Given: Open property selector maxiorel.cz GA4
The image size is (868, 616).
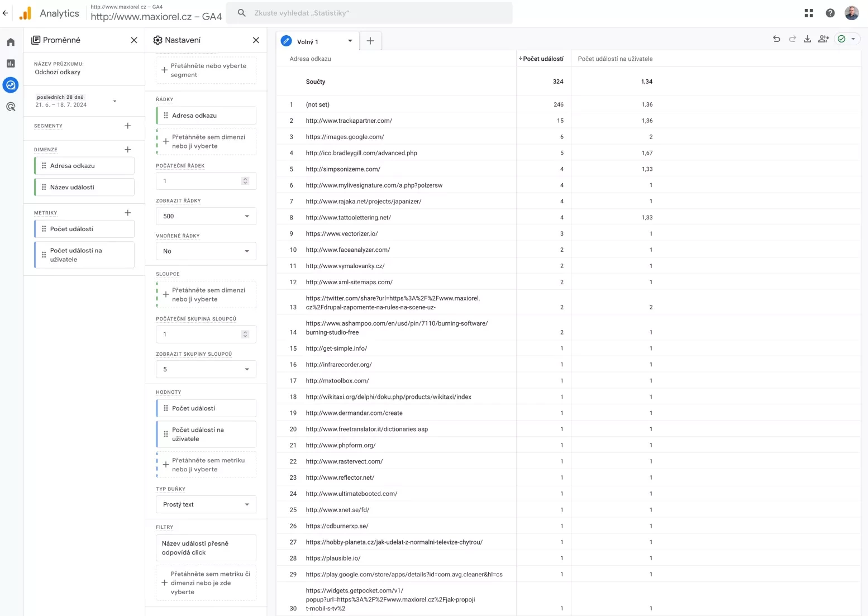Looking at the screenshot, I should pyautogui.click(x=156, y=13).
